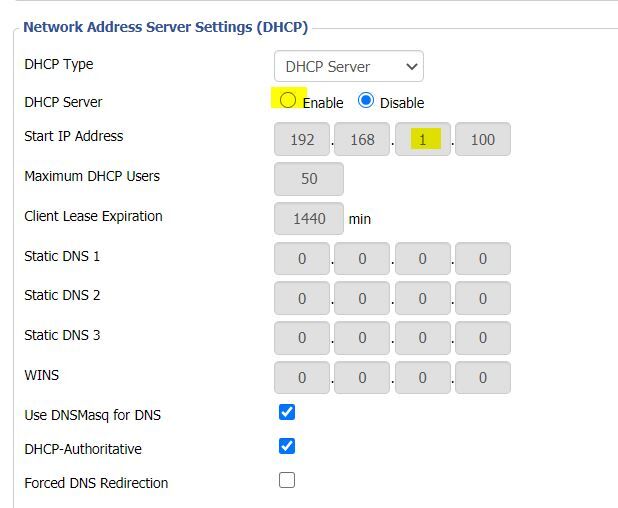Click the second octet of Static DNS 2
The image size is (618, 508).
point(362,298)
